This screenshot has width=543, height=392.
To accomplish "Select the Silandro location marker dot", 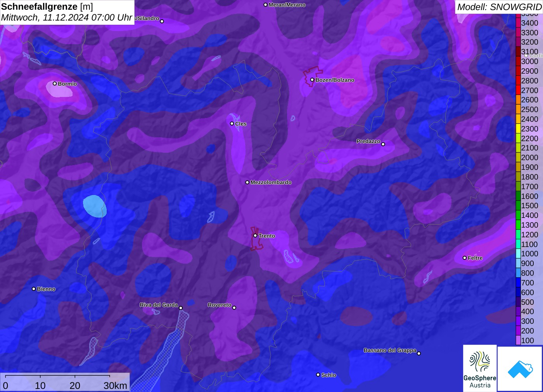I will click(x=162, y=21).
